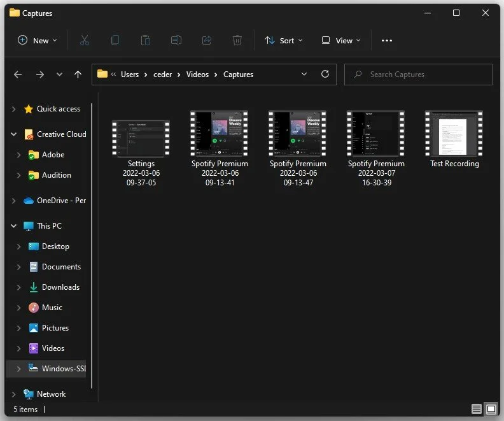Click the Share icon in toolbar
The height and width of the screenshot is (421, 504).
point(207,41)
